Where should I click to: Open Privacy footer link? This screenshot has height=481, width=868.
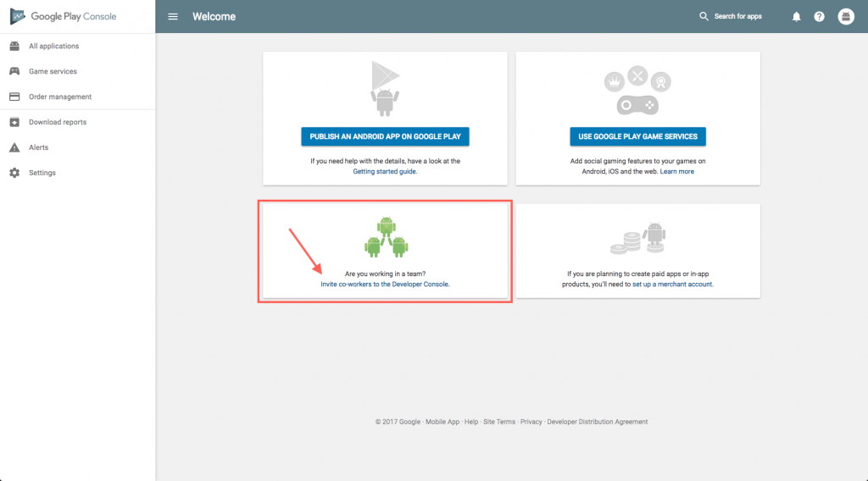(x=531, y=422)
